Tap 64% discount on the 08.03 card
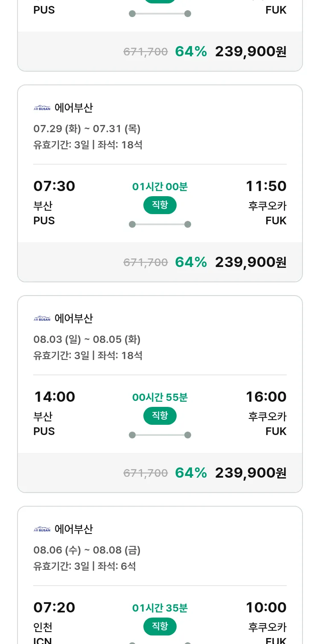Screen dimensions: 320x644 coord(191,473)
